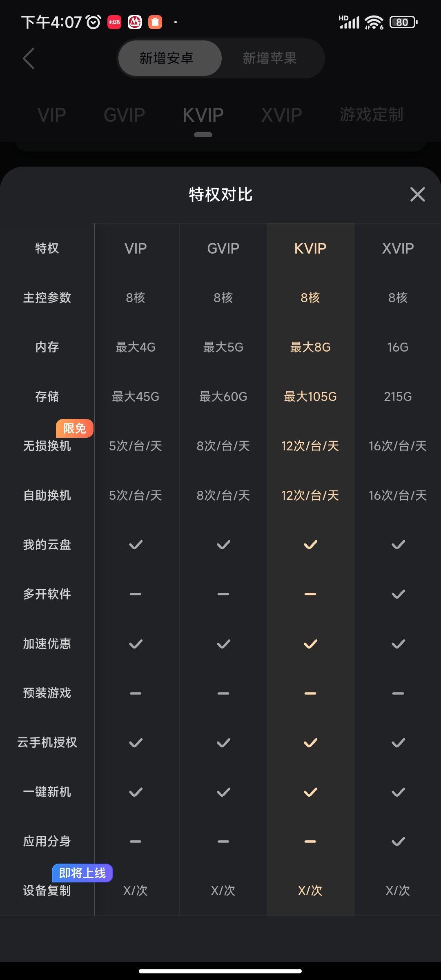The height and width of the screenshot is (980, 441).
Task: Tap the alarm clock status icon
Action: click(94, 22)
